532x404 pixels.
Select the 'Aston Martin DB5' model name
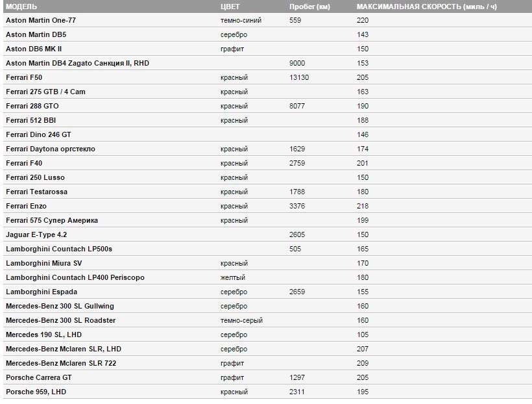(36, 34)
